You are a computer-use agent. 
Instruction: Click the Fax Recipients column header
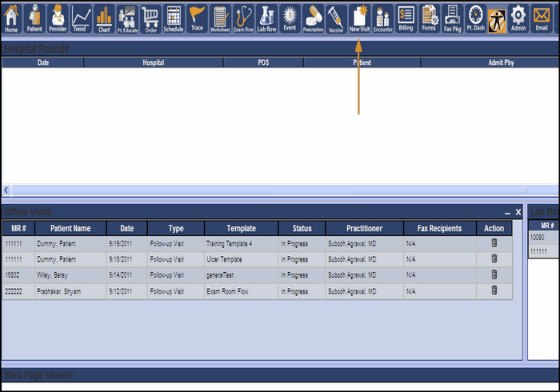(440, 229)
